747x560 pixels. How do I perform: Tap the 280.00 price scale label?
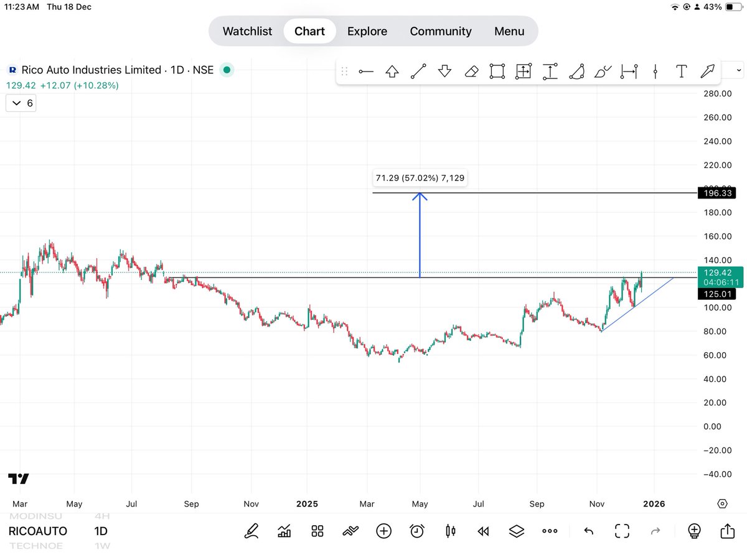tap(717, 93)
